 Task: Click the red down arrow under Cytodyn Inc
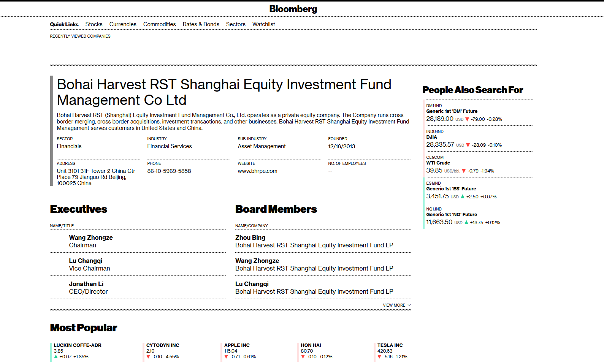pos(148,357)
